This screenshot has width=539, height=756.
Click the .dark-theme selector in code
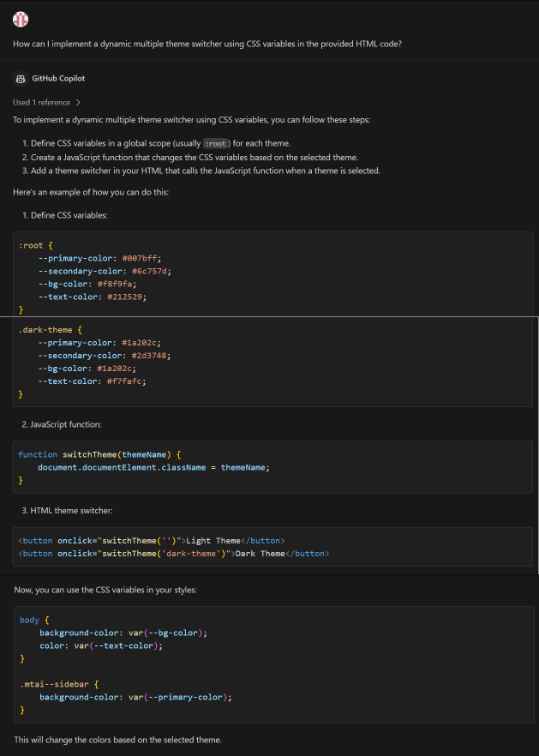[x=45, y=330]
